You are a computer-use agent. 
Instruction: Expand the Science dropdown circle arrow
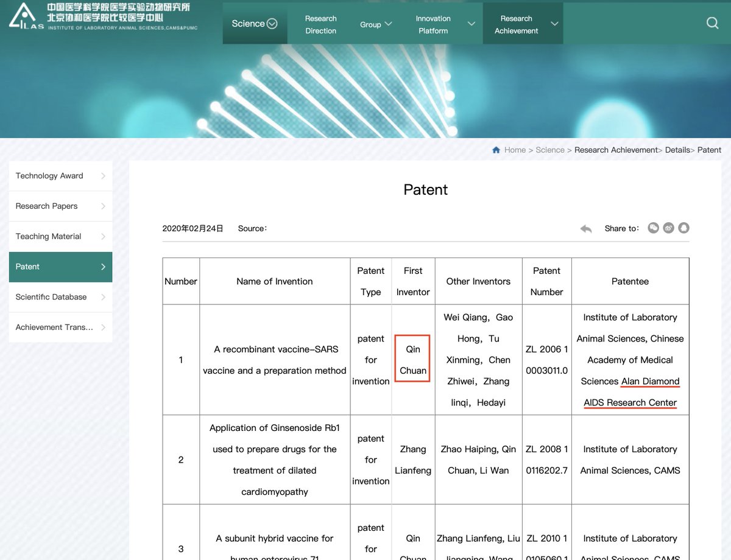pyautogui.click(x=272, y=24)
